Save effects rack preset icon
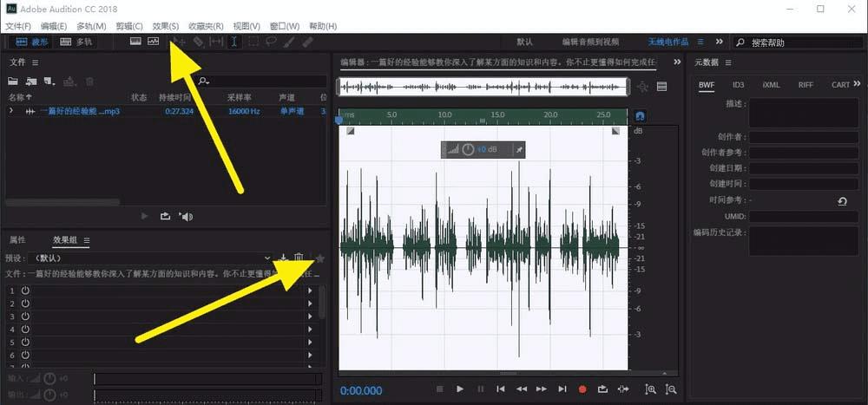The width and height of the screenshot is (868, 405). point(284,258)
